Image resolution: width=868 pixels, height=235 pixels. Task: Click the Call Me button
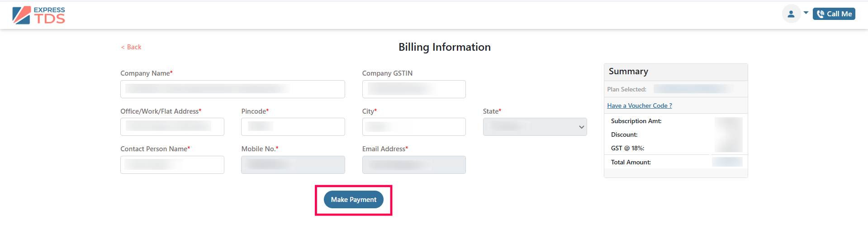(834, 14)
